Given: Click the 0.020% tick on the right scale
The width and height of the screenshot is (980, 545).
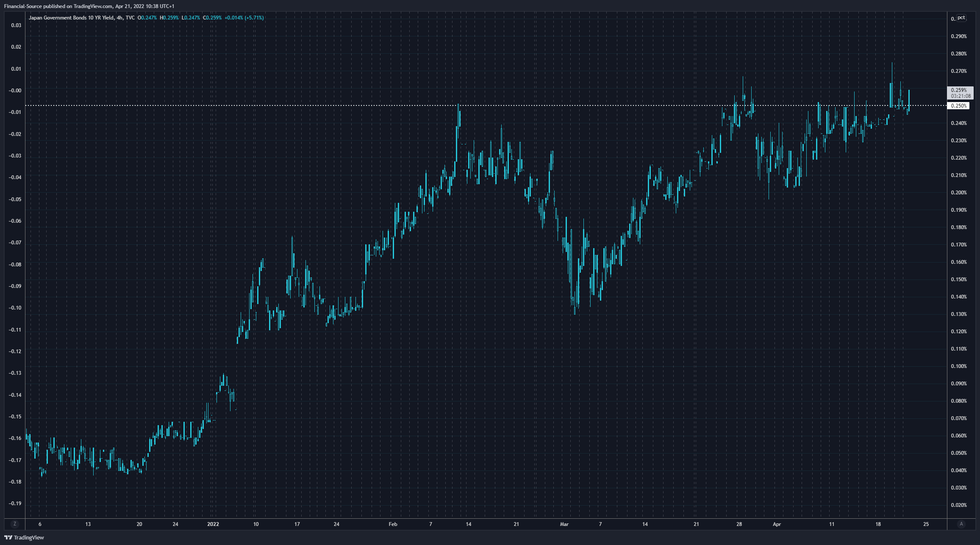Looking at the screenshot, I should click(x=959, y=505).
